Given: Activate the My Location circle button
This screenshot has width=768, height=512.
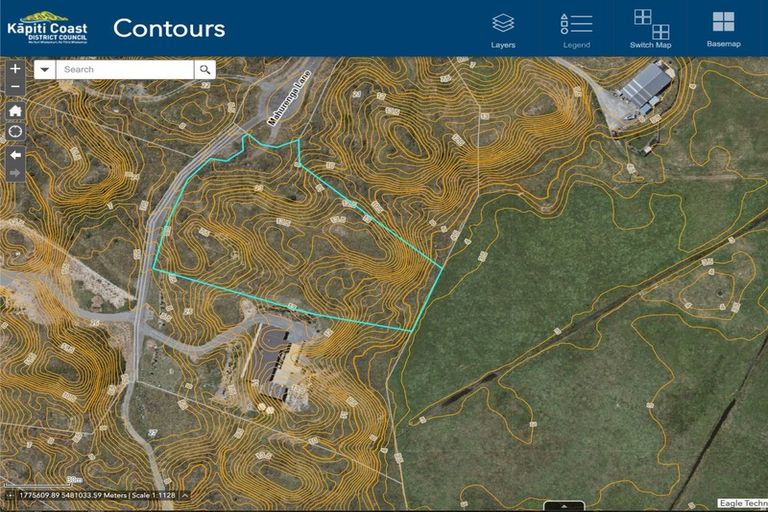Looking at the screenshot, I should click(x=15, y=132).
